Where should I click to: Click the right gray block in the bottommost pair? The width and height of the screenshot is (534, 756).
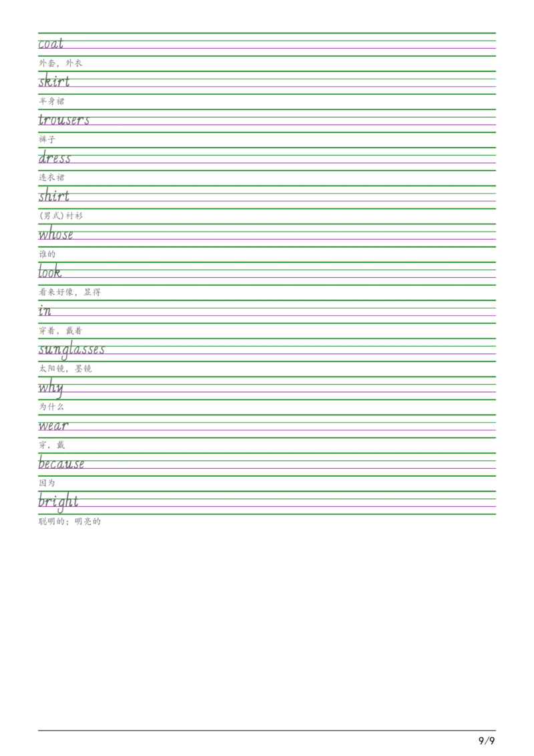(88, 523)
